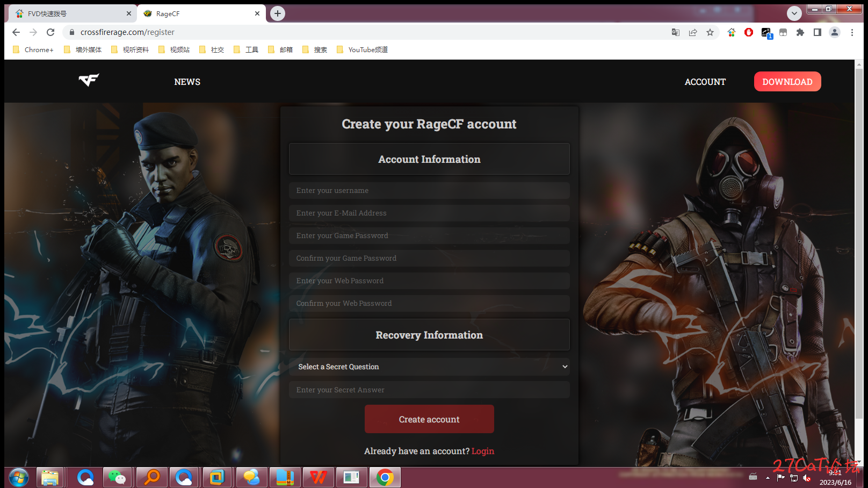868x488 pixels.
Task: Open the Chrome+ bookmark folder
Action: (x=33, y=49)
